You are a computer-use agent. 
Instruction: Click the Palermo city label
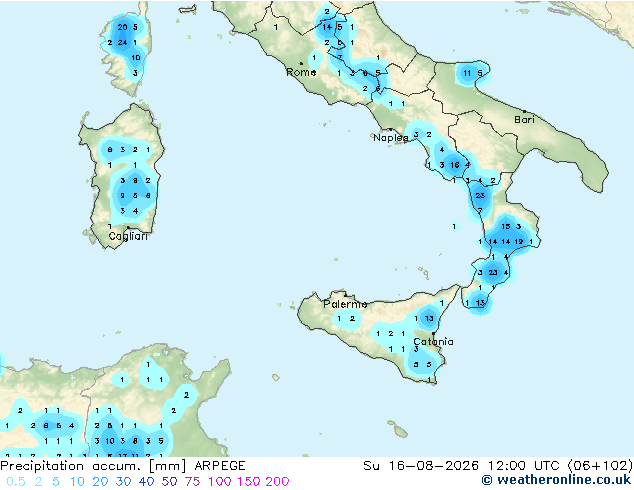(x=345, y=304)
